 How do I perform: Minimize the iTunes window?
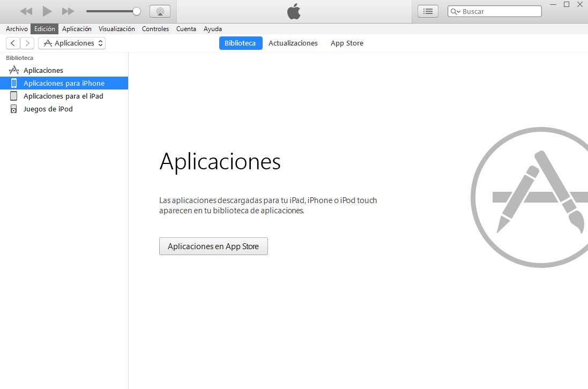pos(553,4)
